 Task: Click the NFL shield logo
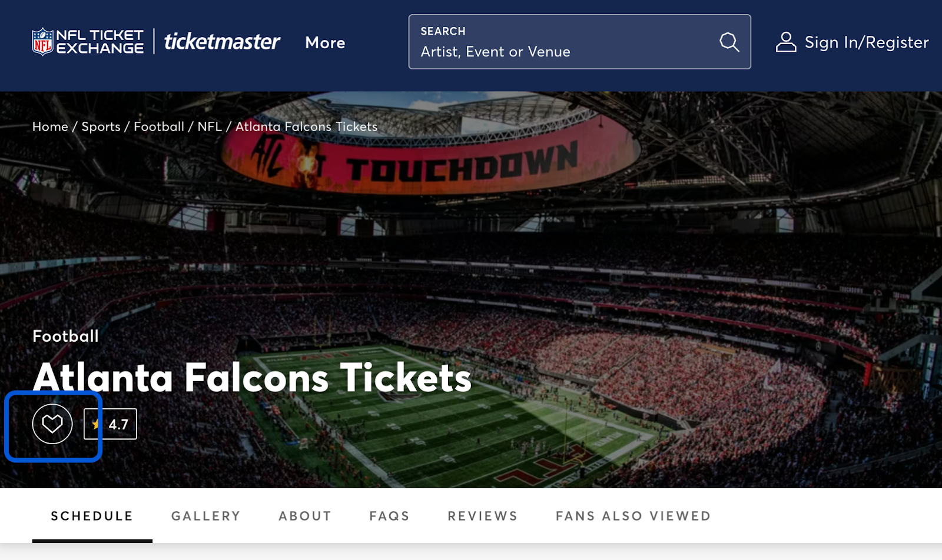point(42,42)
